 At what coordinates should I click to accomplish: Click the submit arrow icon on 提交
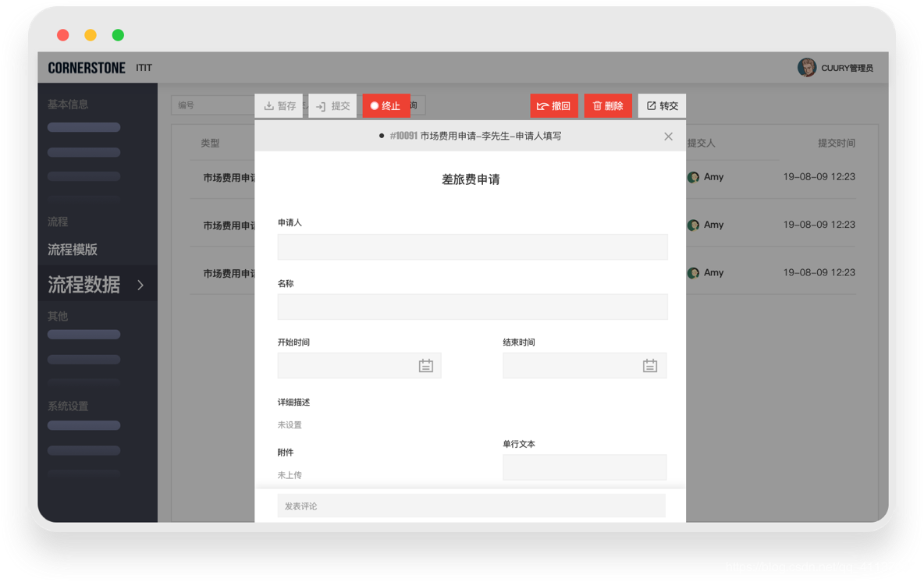321,105
